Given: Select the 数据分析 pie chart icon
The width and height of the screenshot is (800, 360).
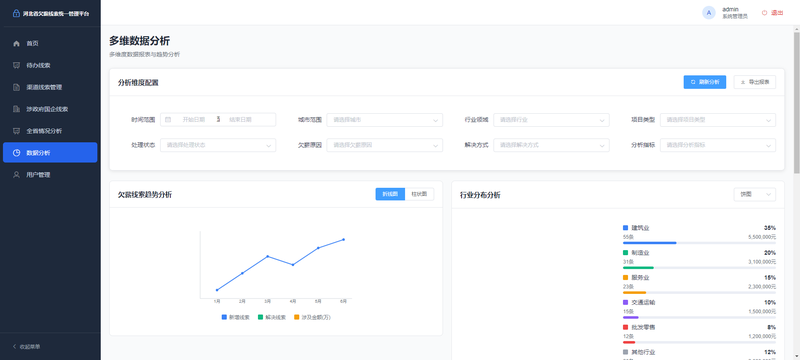Looking at the screenshot, I should point(16,152).
